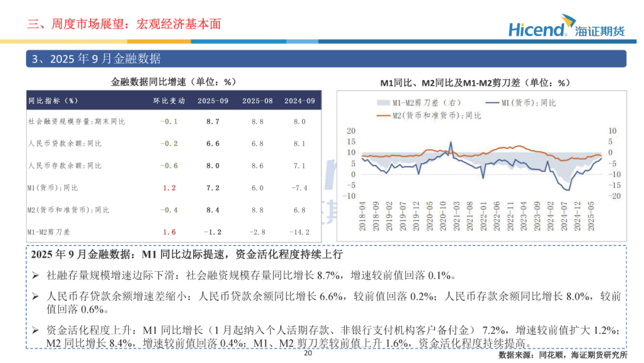Select the 社会融资规模存量:期末同比 row label

(76, 122)
